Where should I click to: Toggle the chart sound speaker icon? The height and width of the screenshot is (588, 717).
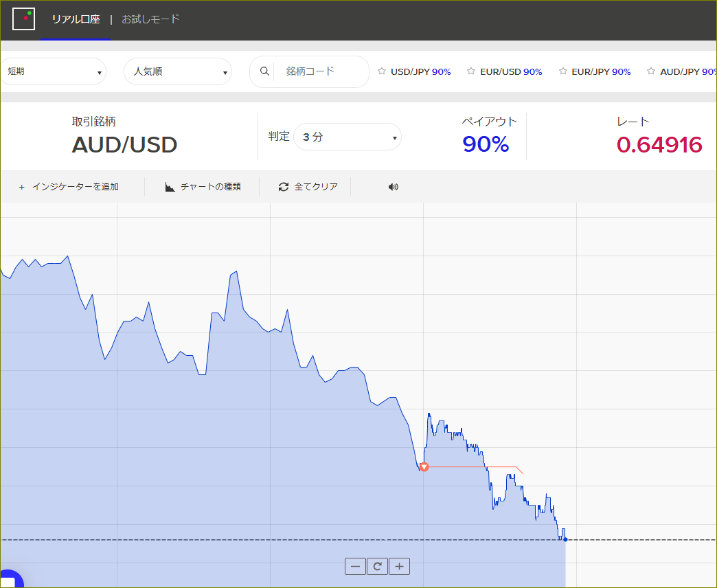click(x=393, y=187)
